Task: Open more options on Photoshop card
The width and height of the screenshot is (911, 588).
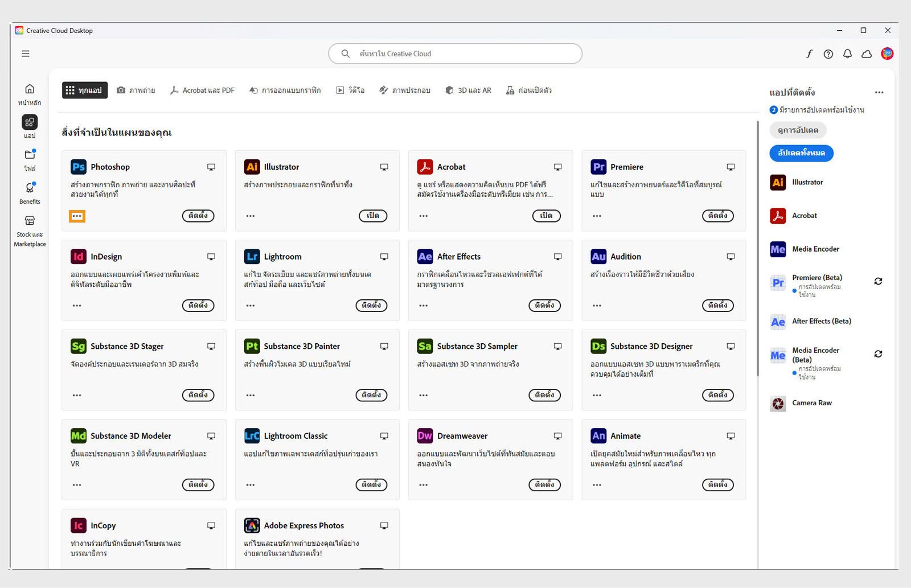Action: click(77, 216)
